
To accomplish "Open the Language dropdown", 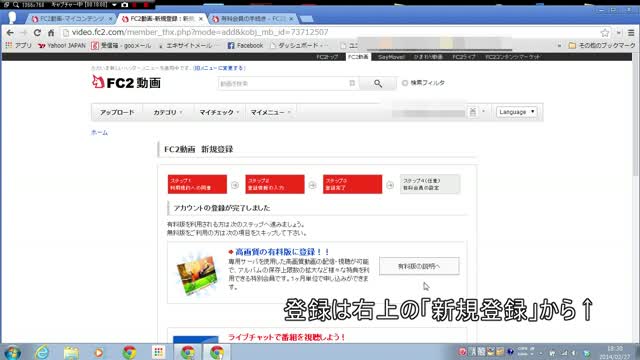I will click(516, 112).
